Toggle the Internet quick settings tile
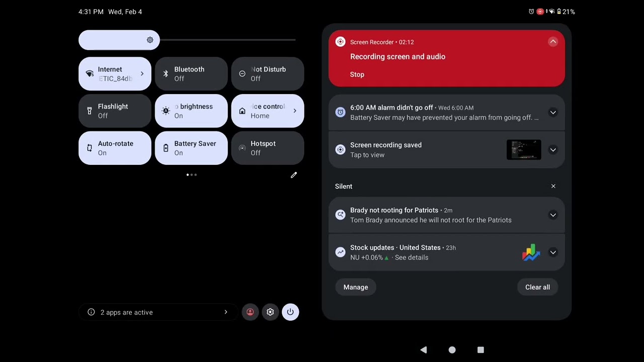Screen dimensions: 644x362 [x=115, y=74]
